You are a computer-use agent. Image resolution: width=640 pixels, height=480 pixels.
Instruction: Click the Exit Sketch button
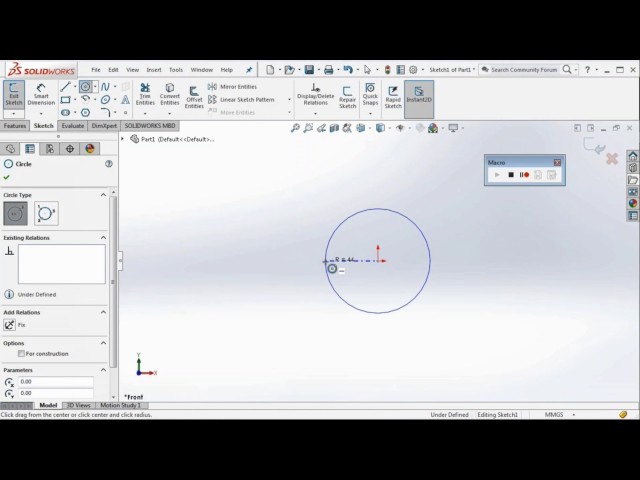pyautogui.click(x=14, y=95)
